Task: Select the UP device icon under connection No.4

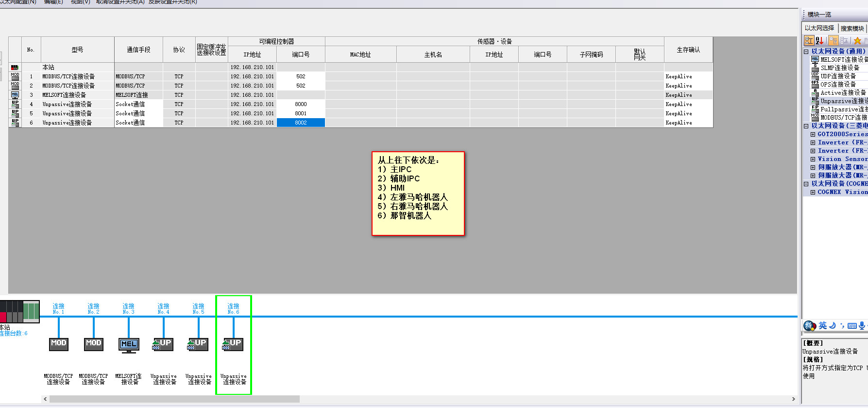Action: (163, 344)
